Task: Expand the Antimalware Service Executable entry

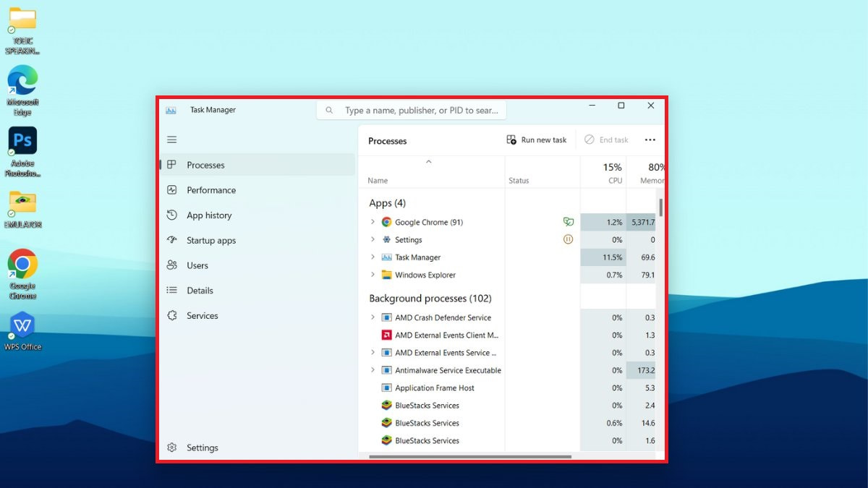Action: 373,370
